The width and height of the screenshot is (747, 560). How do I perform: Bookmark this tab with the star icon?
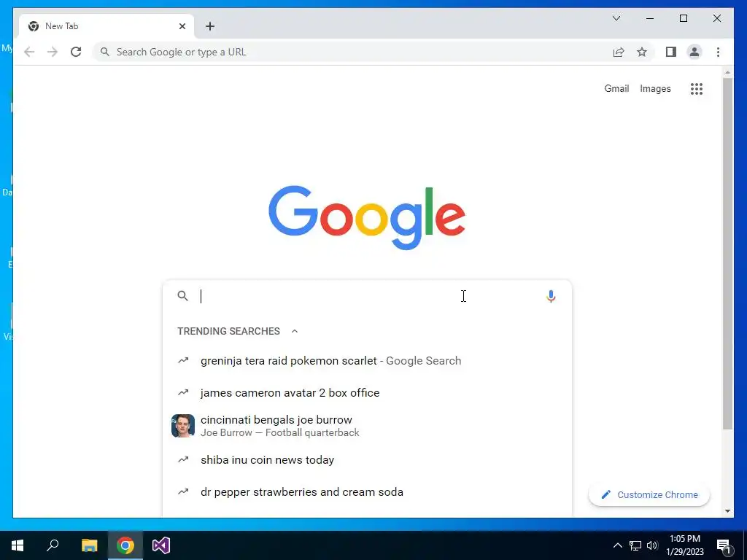click(x=642, y=52)
